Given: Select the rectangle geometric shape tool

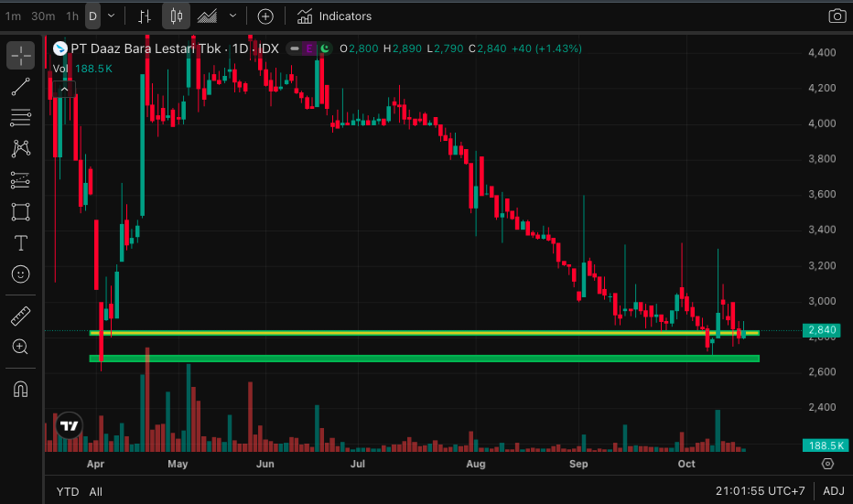Looking at the screenshot, I should click(21, 211).
